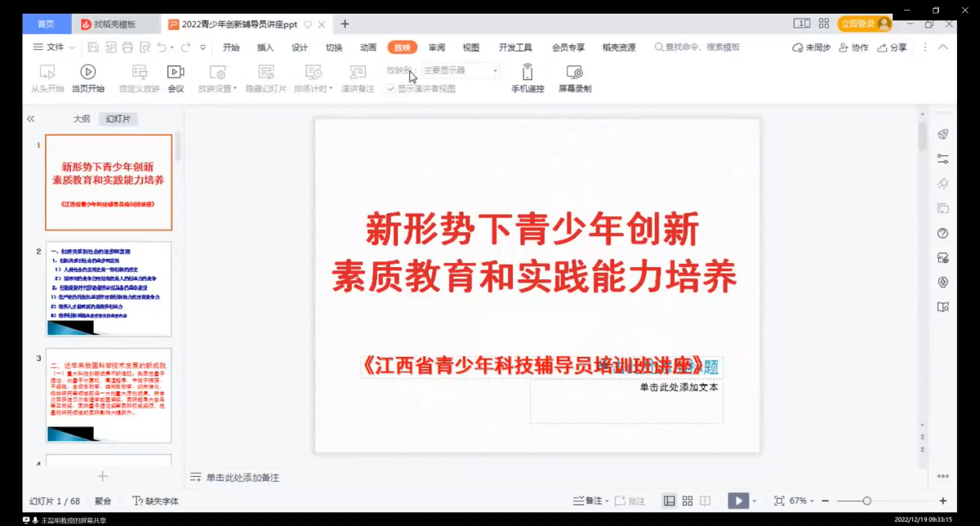This screenshot has width=980, height=526.
Task: Toggle 显示演讲者视图 checkbox
Action: pos(390,88)
